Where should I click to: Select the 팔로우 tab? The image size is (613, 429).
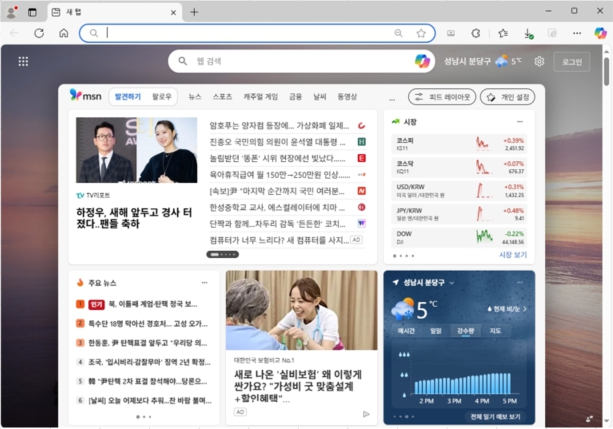coord(162,97)
